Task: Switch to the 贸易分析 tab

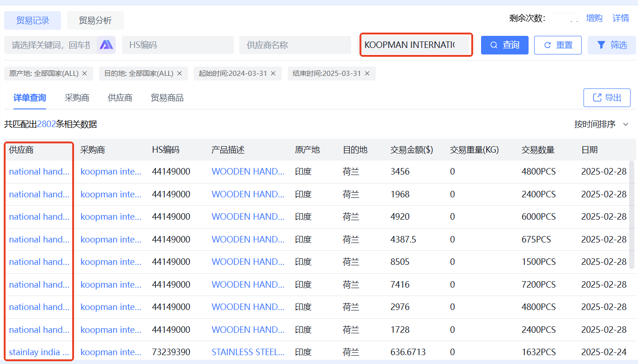Action: (95, 20)
